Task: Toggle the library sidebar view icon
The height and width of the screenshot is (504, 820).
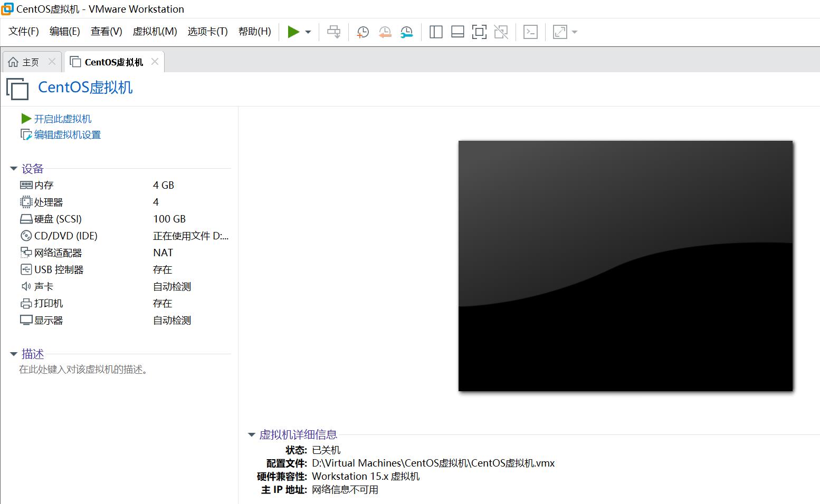Action: pos(436,32)
